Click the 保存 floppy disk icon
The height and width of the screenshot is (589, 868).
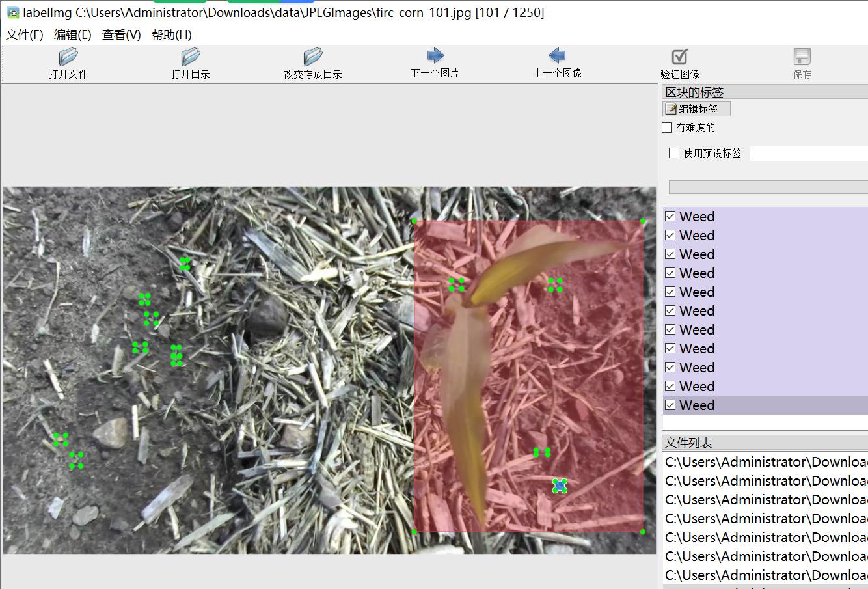point(802,57)
